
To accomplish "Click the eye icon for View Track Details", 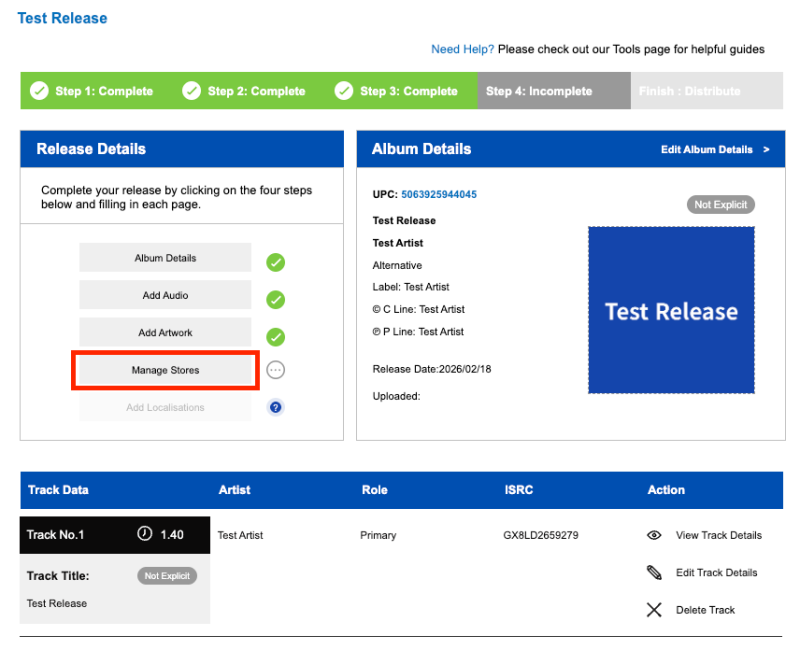I will [x=654, y=535].
